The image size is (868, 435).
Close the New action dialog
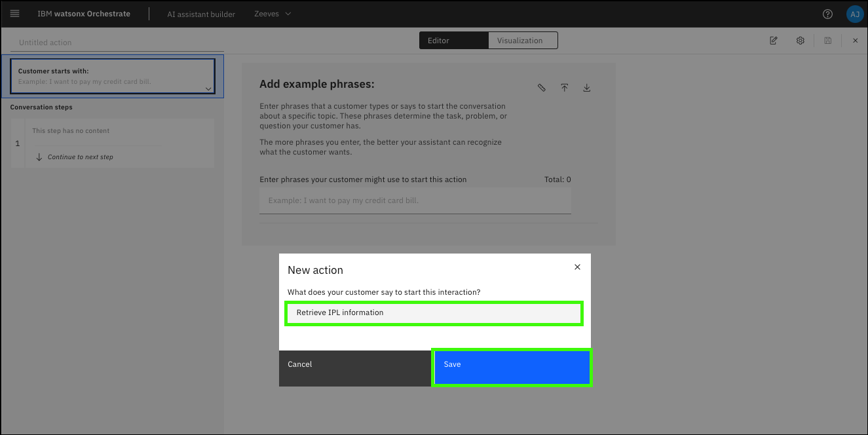tap(577, 267)
